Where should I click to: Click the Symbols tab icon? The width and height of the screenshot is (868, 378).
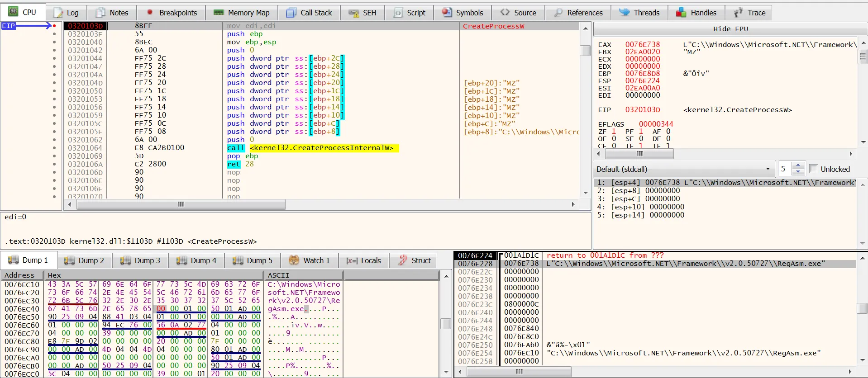coord(447,12)
